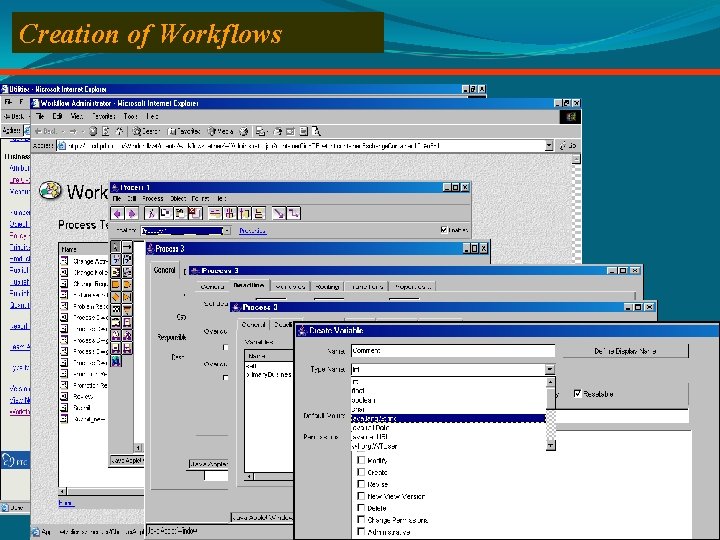Switch to the Routing tab in Process 3
Screen dimensions: 720x540
tap(327, 287)
